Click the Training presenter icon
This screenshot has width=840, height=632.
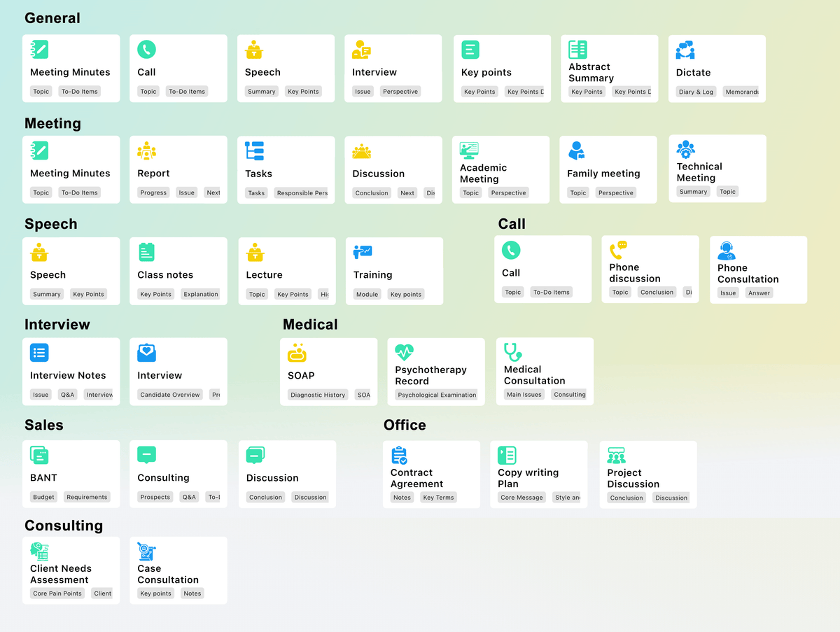click(363, 252)
